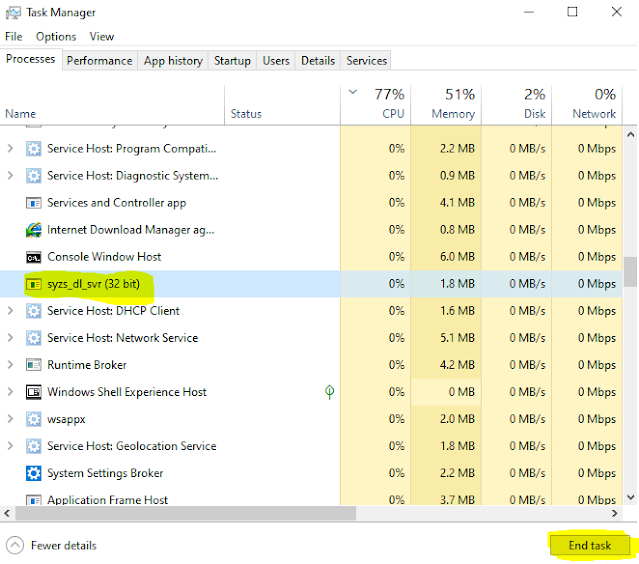Click the Services and Controller app icon
Screen dimensions: 639x564
point(33,203)
